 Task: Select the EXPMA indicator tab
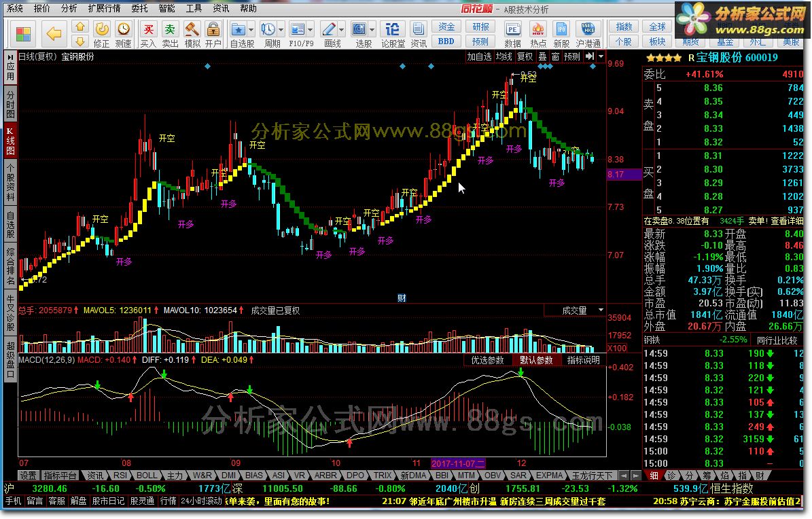click(549, 476)
